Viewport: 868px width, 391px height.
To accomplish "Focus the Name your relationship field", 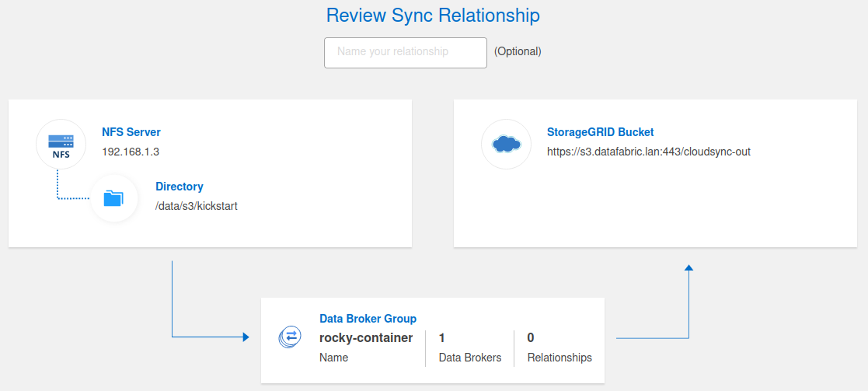I will [x=405, y=53].
